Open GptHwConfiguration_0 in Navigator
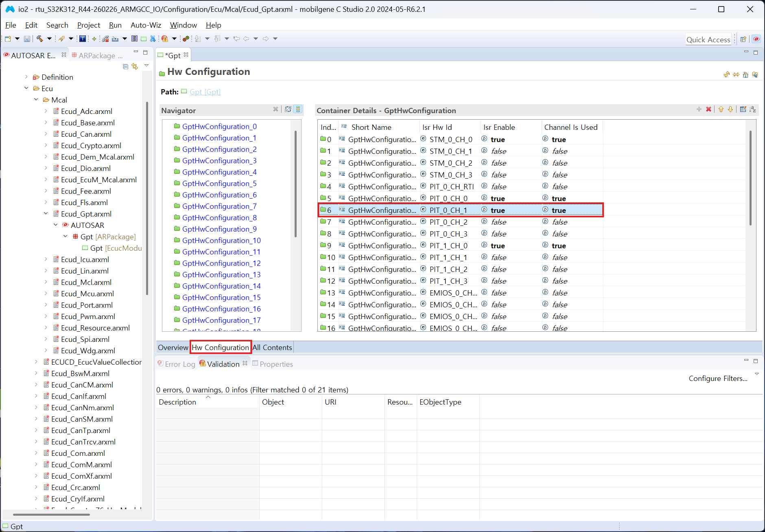This screenshot has width=765, height=532. click(x=219, y=127)
